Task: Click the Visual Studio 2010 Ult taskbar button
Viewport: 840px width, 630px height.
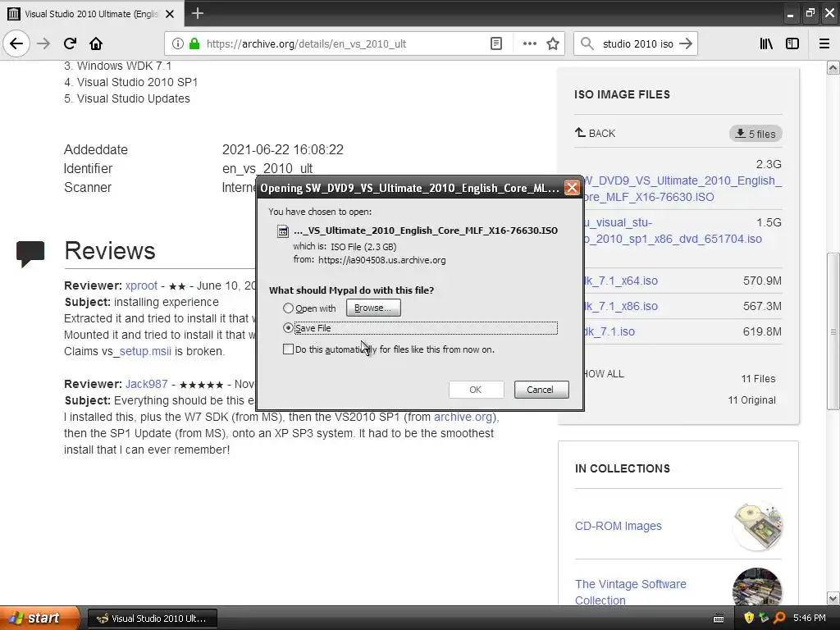Action: pyautogui.click(x=152, y=619)
